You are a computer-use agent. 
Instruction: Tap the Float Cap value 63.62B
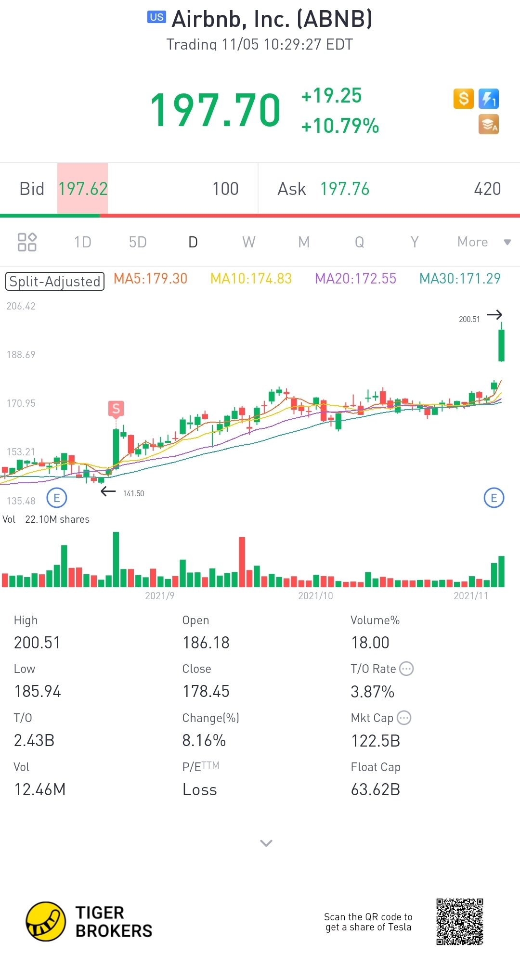(x=376, y=789)
